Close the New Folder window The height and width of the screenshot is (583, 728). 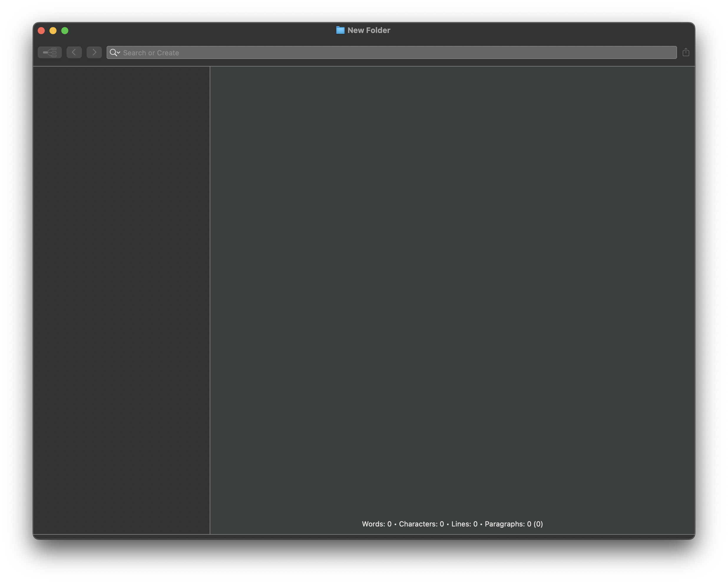pyautogui.click(x=41, y=31)
